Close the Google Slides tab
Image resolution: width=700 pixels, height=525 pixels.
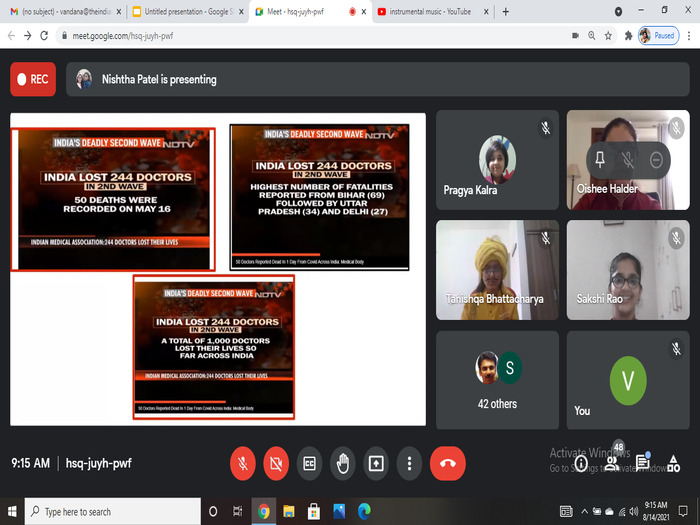[242, 12]
